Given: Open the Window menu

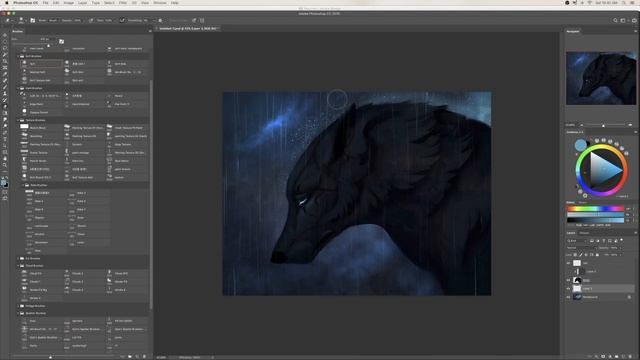Looking at the screenshot, I should [160, 3].
